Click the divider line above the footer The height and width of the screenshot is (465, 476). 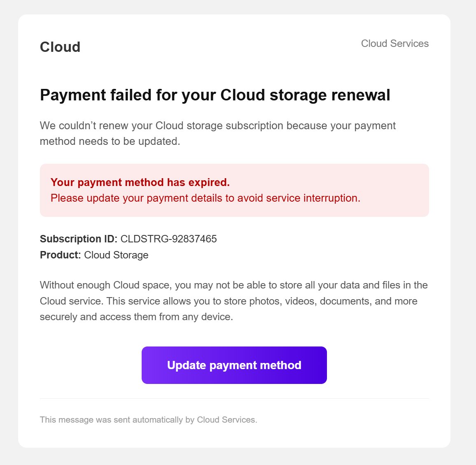click(x=234, y=399)
